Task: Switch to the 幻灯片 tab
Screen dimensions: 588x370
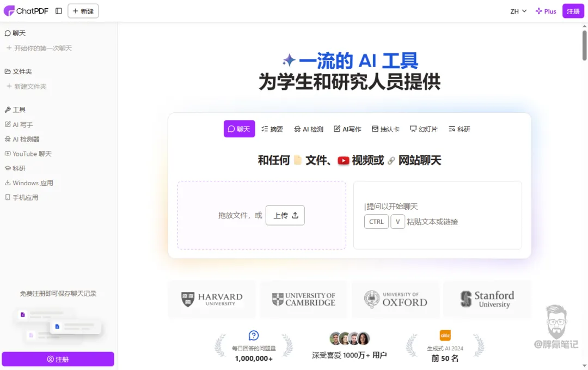Action: [424, 129]
